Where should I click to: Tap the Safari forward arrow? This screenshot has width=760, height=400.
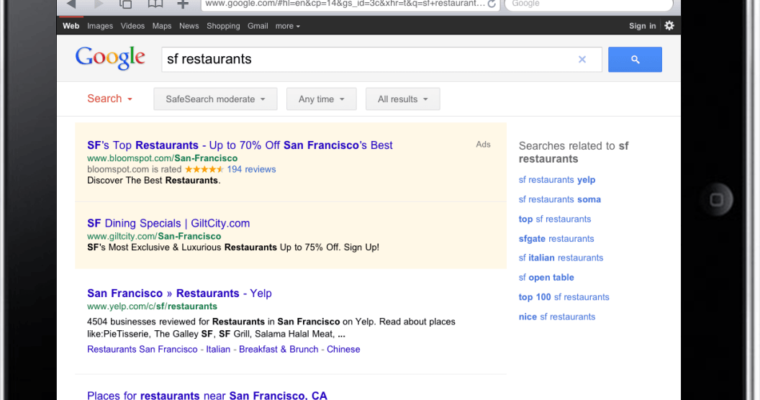[99, 4]
